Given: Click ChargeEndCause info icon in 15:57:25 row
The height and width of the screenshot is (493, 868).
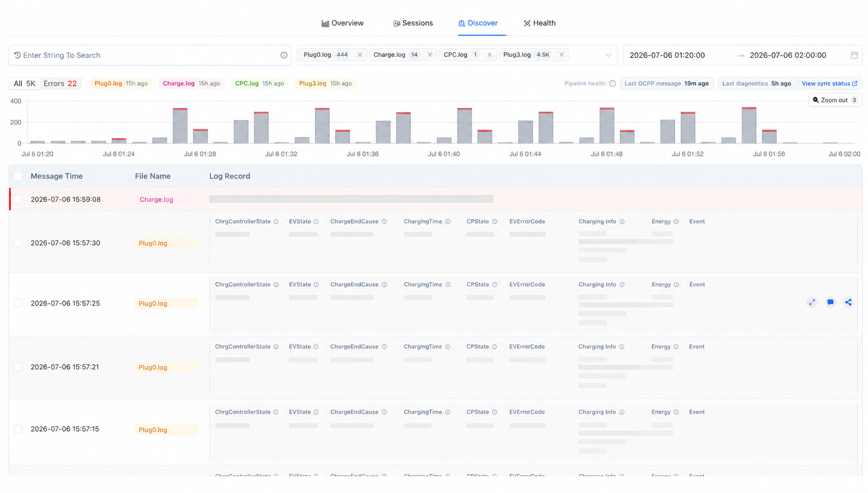Looking at the screenshot, I should 384,285.
